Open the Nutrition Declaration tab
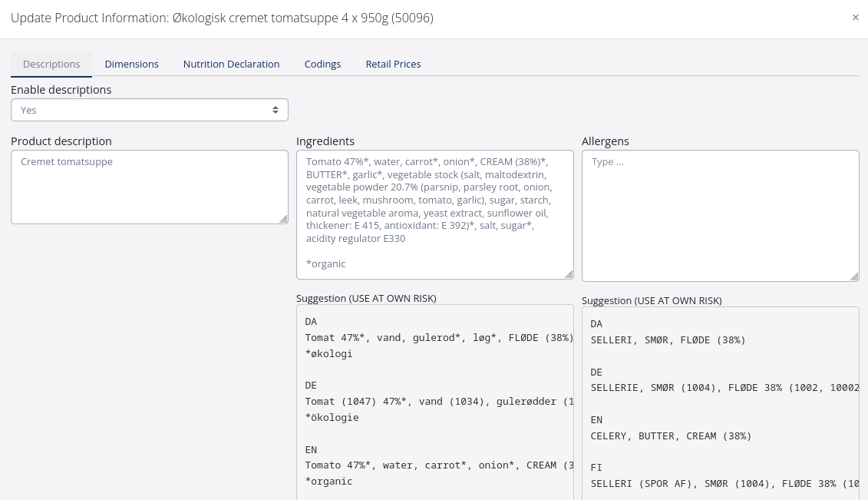Image resolution: width=868 pixels, height=500 pixels. [x=231, y=65]
